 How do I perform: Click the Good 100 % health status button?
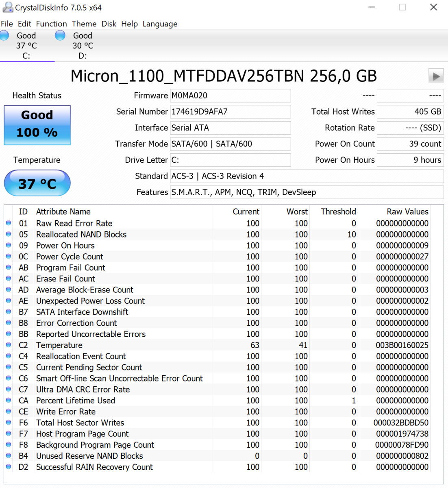tap(37, 125)
